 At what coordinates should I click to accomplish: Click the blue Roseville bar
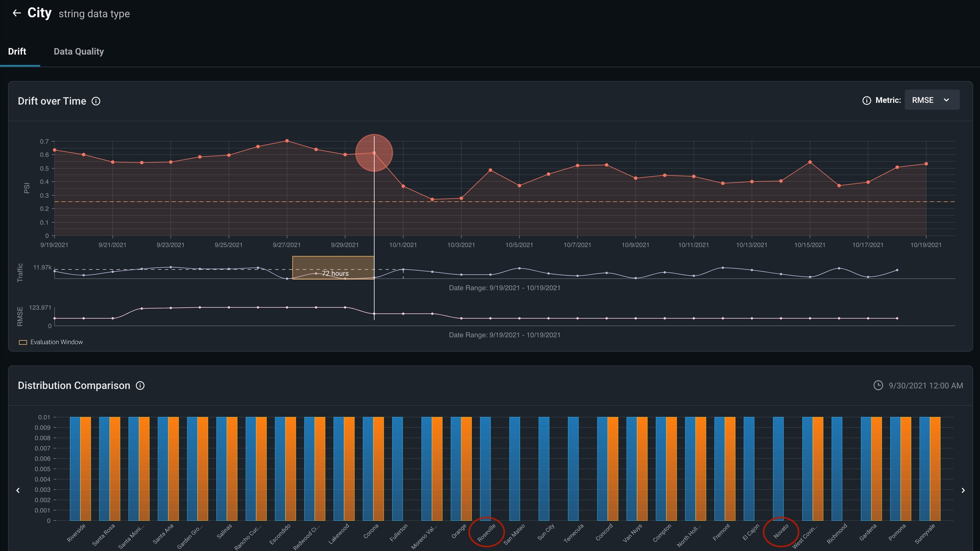pos(485,468)
